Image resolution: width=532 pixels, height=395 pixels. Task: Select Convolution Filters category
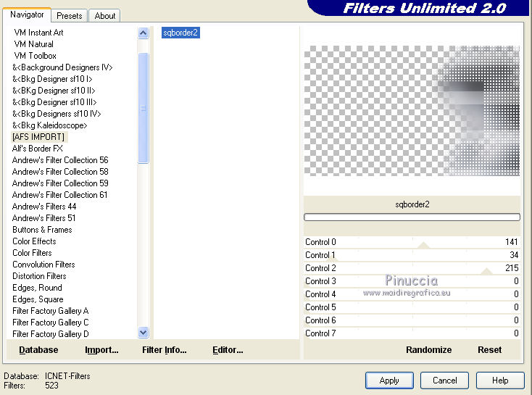[43, 265]
